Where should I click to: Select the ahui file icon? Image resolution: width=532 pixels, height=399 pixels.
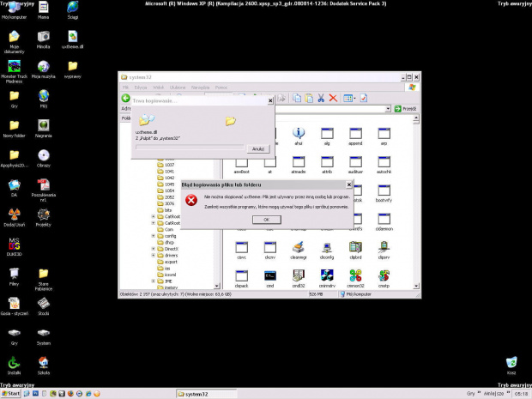pyautogui.click(x=299, y=136)
